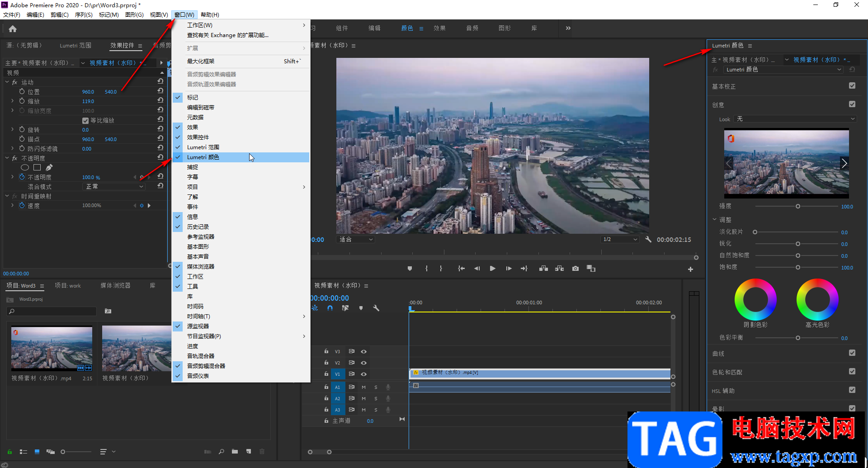Open the playback resolution 1/2 dropdown
This screenshot has width=868, height=468.
coord(619,240)
